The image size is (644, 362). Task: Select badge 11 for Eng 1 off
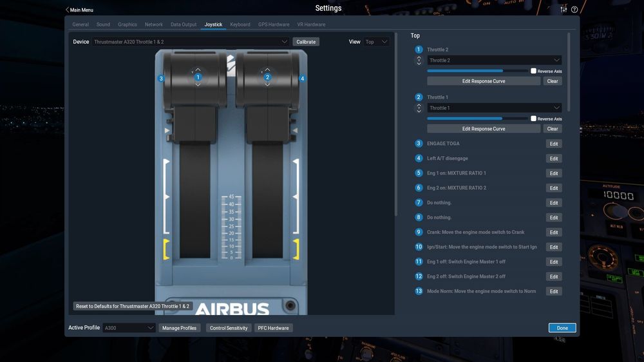tap(419, 262)
